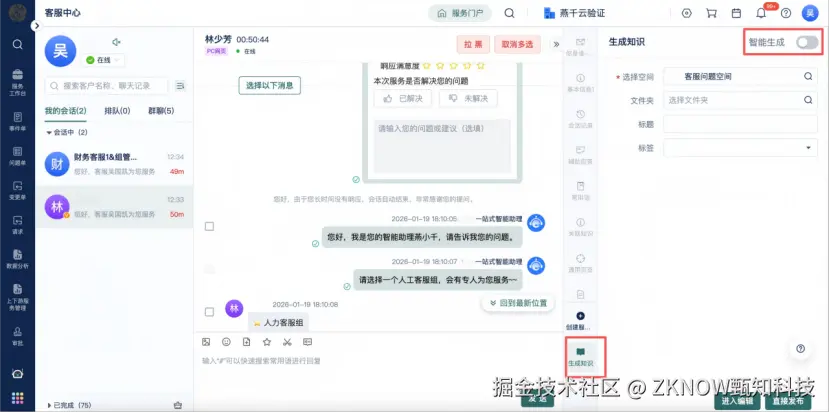The height and width of the screenshot is (413, 829).
Task: Switch to the 群聊(5) tab
Action: pyautogui.click(x=161, y=111)
